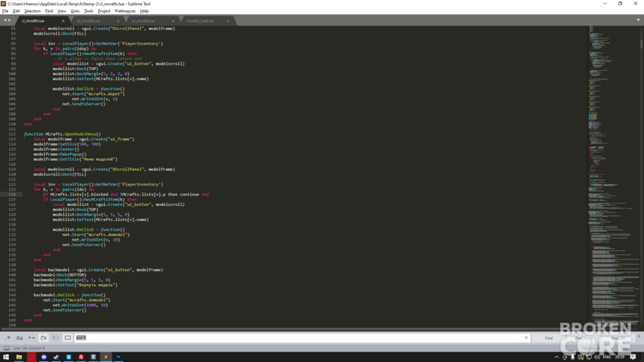
Task: Open the Help menu
Action: (x=144, y=11)
